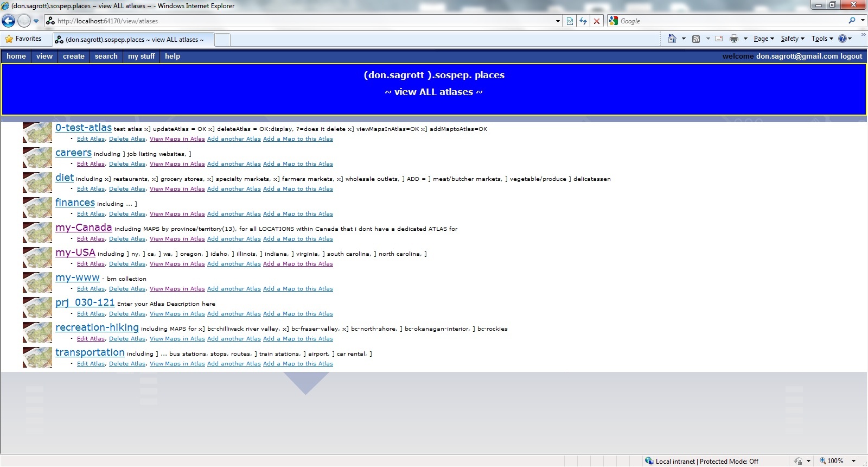Click in the Google search box
This screenshot has width=868, height=467.
(732, 21)
